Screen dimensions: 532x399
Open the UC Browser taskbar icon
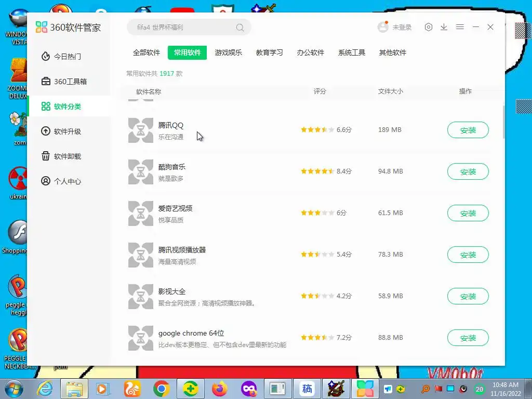[132, 389]
